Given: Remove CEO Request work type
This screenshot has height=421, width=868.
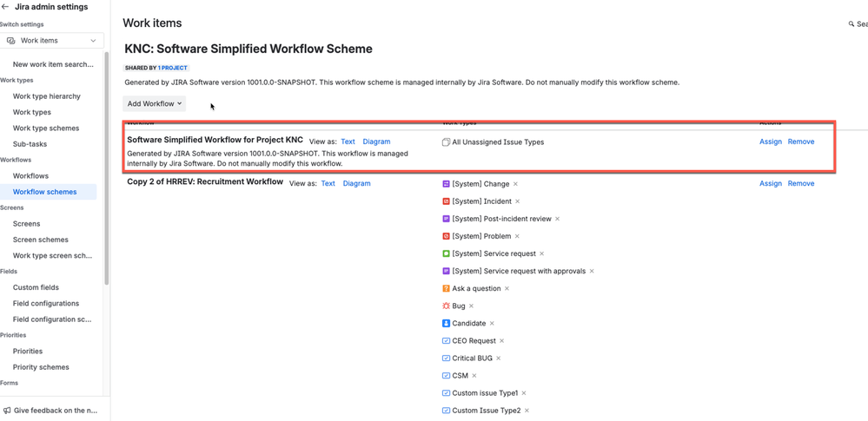Looking at the screenshot, I should point(501,341).
